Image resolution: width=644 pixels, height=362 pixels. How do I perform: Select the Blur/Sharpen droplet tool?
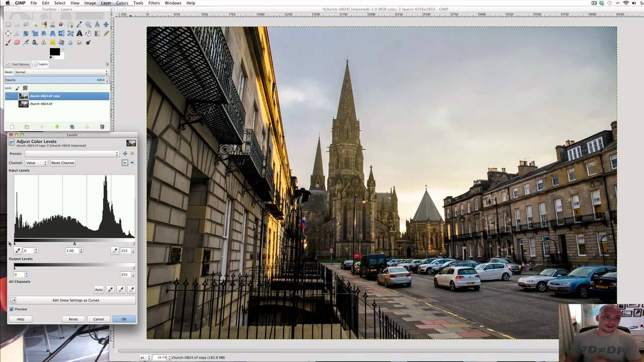[x=70, y=42]
